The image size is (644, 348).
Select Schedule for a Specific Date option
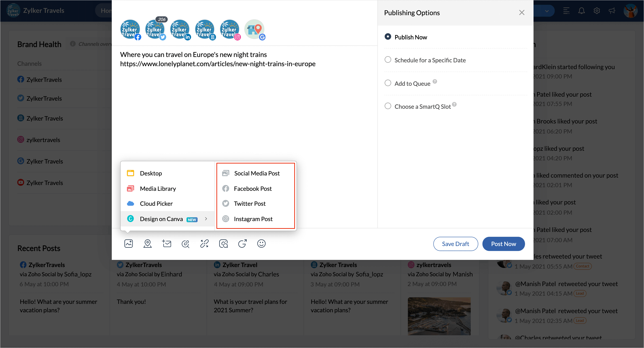click(x=388, y=60)
